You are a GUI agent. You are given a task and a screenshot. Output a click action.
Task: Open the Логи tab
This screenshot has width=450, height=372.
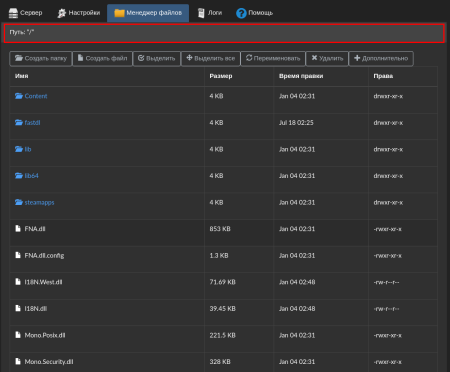210,13
